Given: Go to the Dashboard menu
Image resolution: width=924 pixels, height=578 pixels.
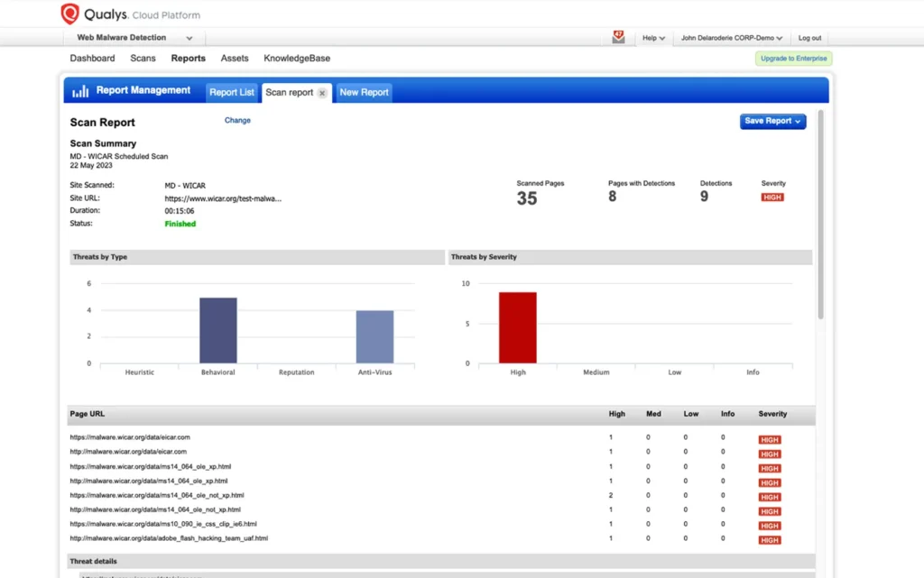Looking at the screenshot, I should (92, 58).
